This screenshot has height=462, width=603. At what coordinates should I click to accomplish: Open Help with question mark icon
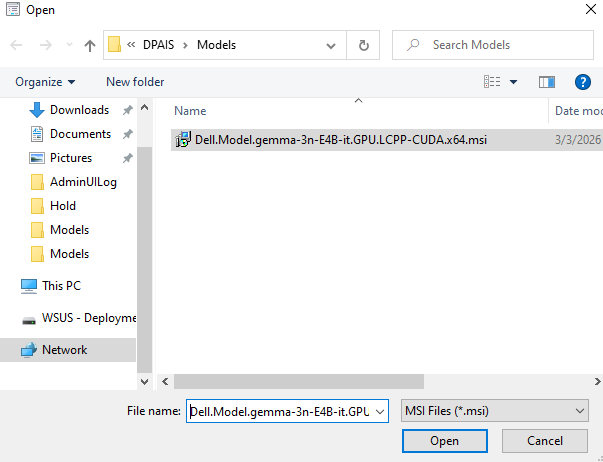[x=583, y=82]
